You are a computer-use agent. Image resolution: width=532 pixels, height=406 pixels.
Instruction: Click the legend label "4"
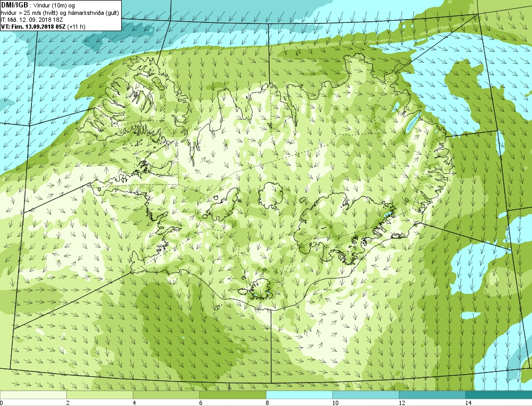[135, 403]
